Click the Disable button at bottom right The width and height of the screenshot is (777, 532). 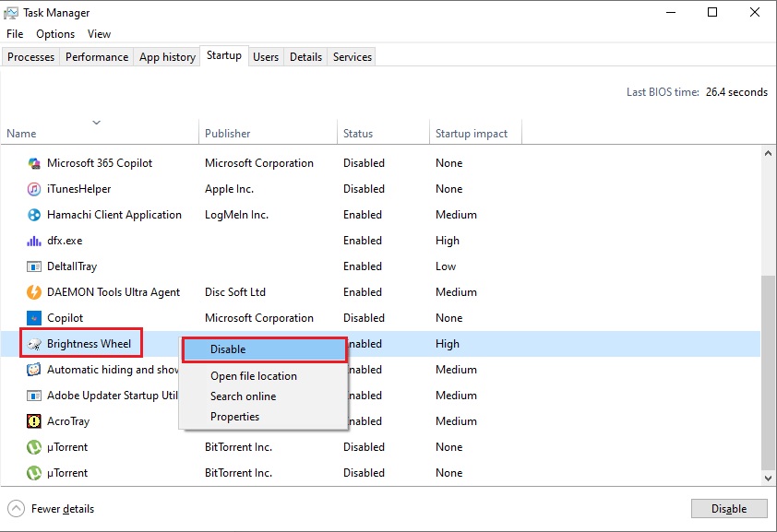point(729,509)
